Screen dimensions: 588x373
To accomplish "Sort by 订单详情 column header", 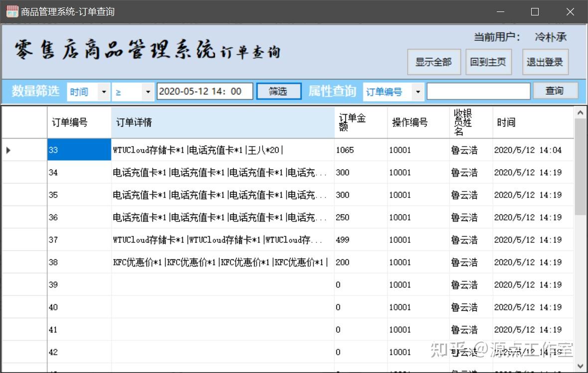I will tap(223, 122).
